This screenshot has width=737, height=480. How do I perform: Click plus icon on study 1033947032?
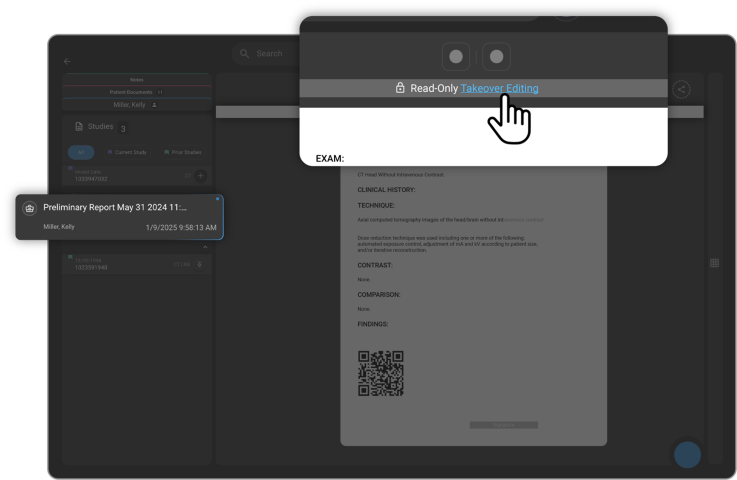[x=201, y=176]
